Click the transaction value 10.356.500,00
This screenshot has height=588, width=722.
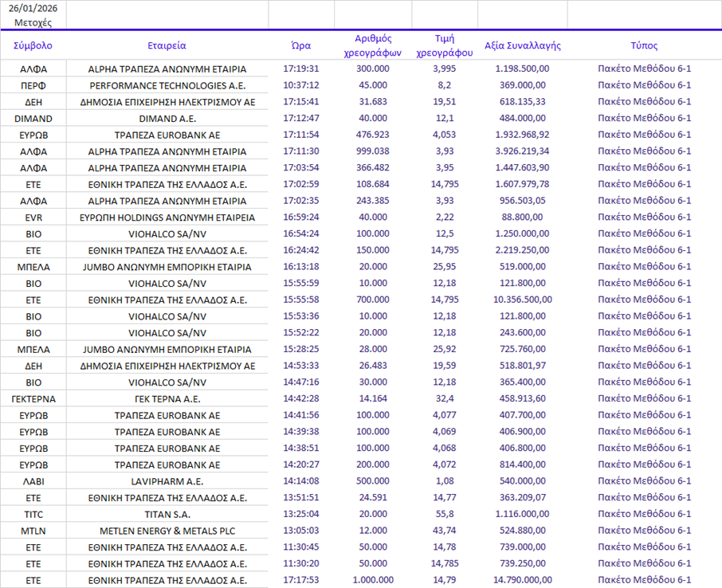[522, 300]
